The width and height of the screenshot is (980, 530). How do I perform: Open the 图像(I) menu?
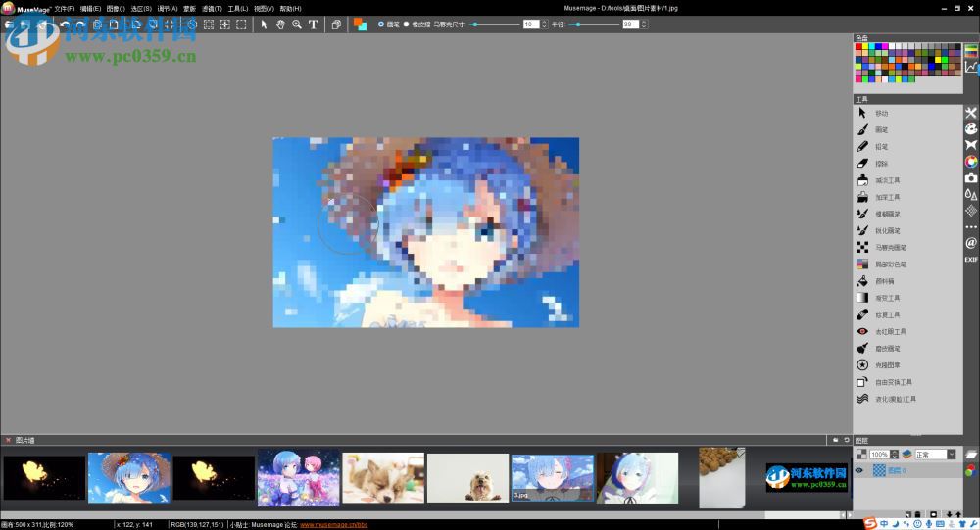[116, 9]
